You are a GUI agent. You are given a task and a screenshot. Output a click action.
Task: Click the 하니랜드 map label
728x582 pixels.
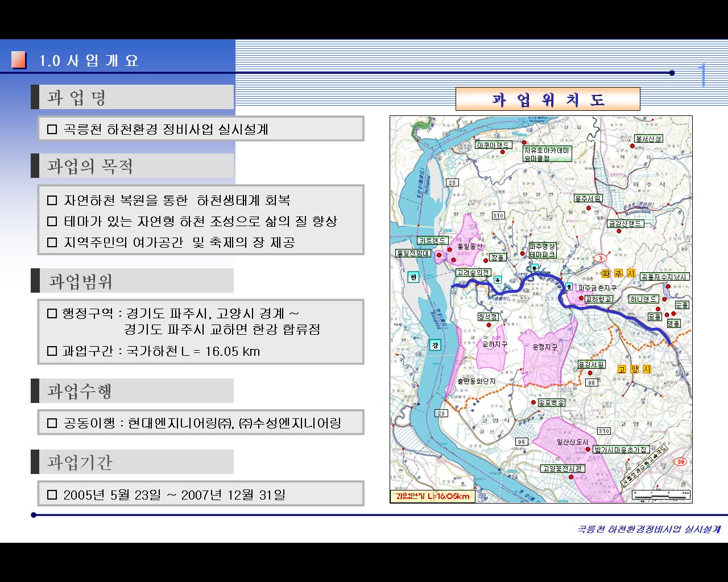click(644, 299)
